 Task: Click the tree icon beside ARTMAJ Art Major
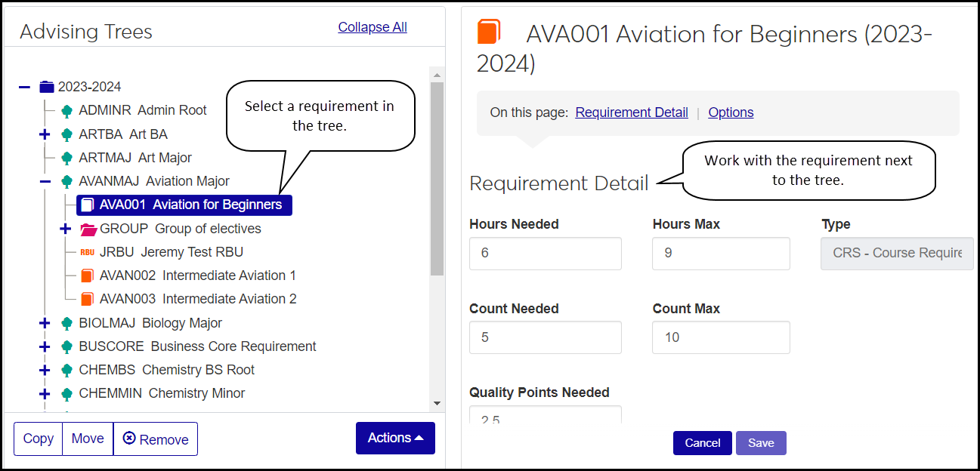(x=67, y=158)
